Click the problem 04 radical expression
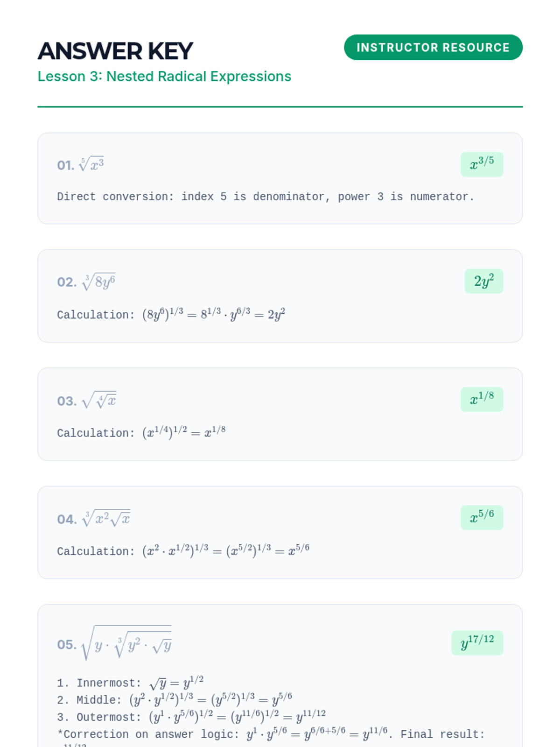 (106, 518)
